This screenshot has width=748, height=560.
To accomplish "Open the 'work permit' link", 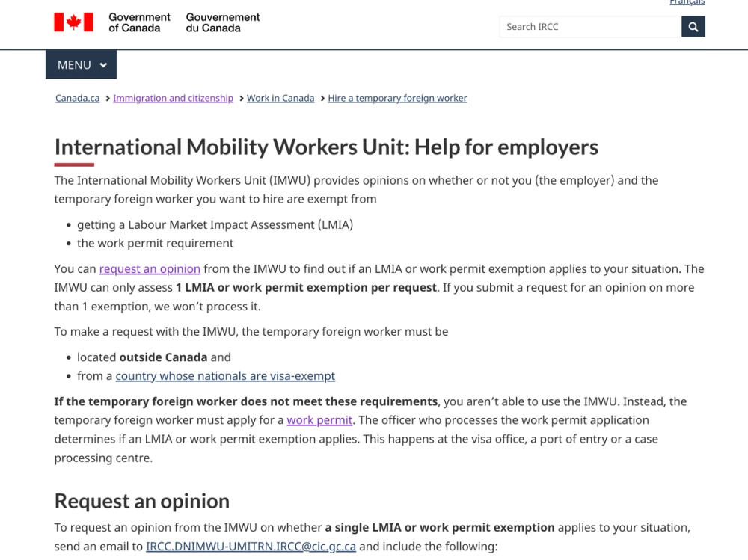I will pyautogui.click(x=319, y=420).
